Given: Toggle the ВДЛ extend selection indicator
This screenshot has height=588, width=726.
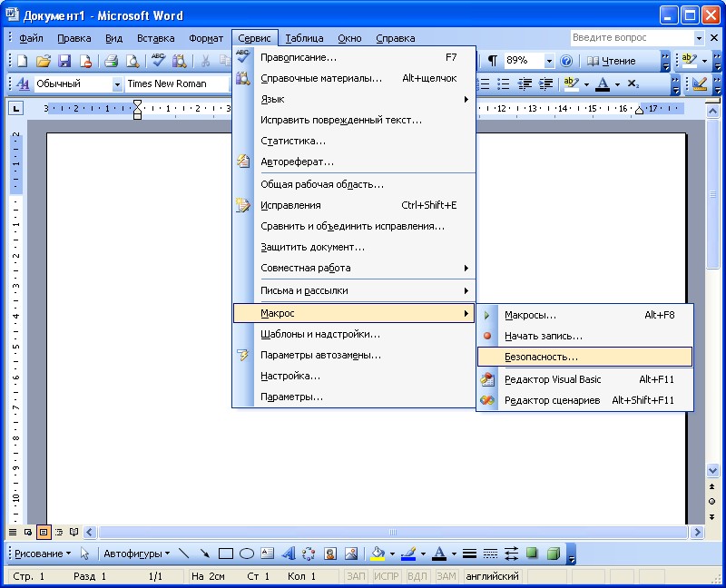Looking at the screenshot, I should click(x=417, y=576).
